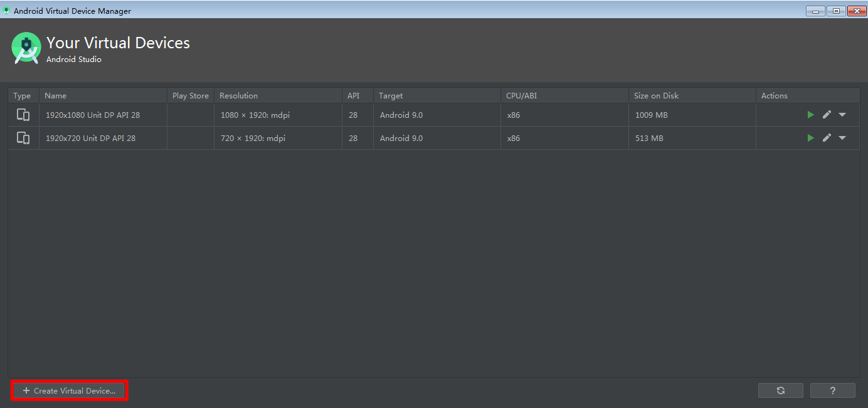Sort by the Play Store column header

tap(191, 96)
